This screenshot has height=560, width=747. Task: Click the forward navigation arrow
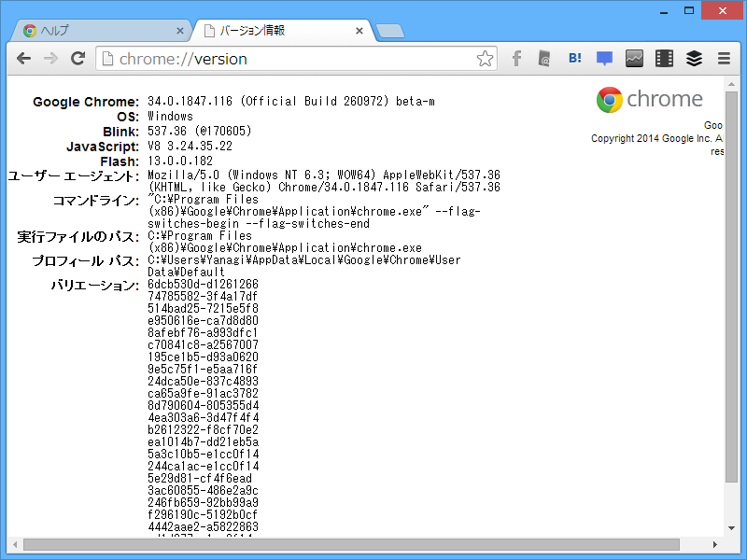click(50, 58)
